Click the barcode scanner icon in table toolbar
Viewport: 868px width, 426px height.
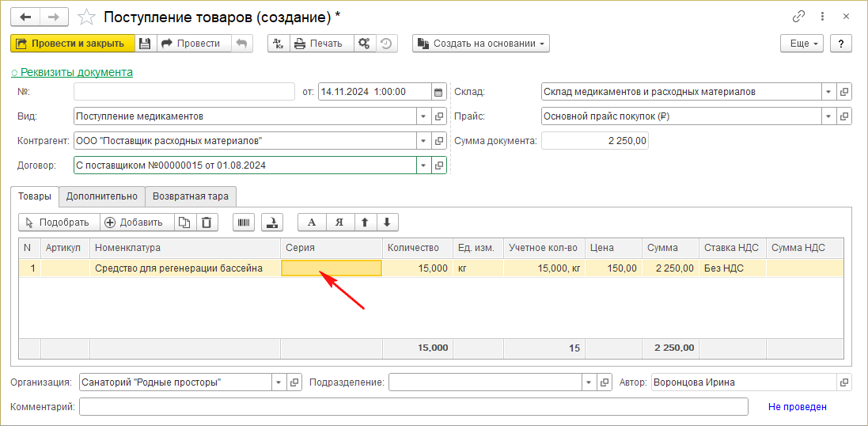click(244, 223)
